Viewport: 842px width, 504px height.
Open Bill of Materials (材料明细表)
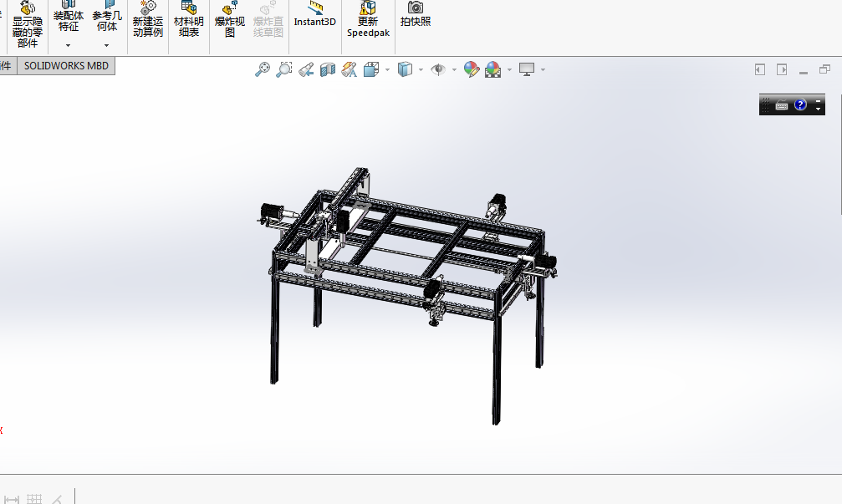pyautogui.click(x=188, y=20)
